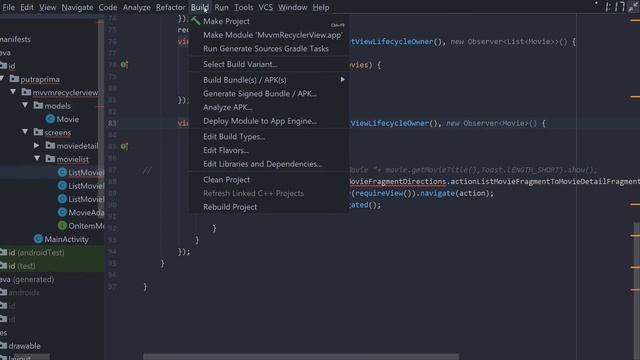
Task: Collapse the movielist package
Action: point(37,159)
